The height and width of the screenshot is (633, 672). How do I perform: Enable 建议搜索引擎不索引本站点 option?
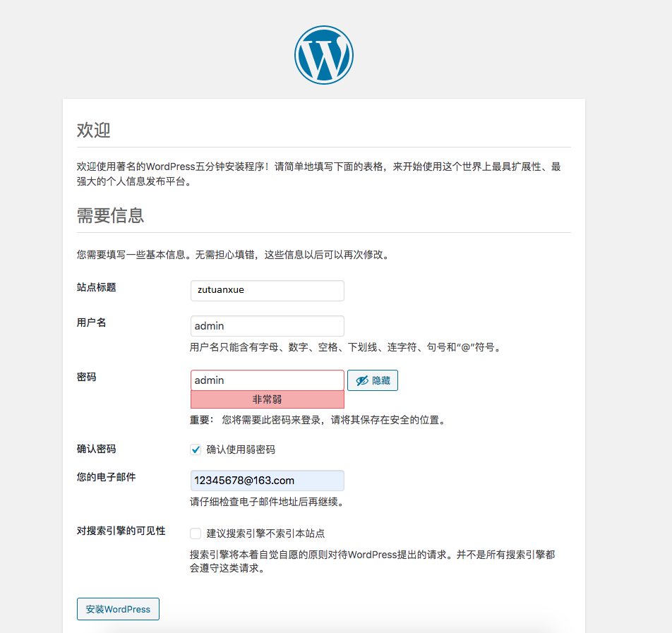pos(196,533)
